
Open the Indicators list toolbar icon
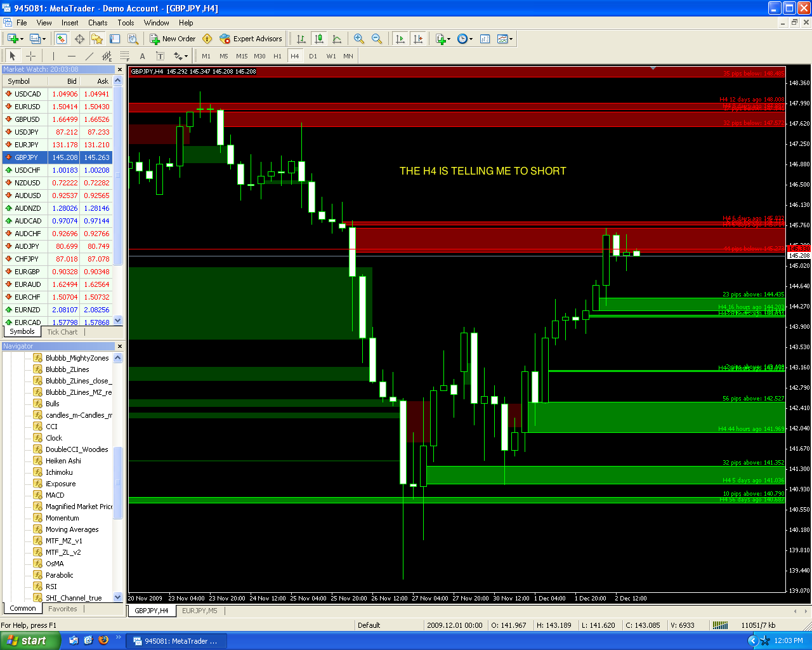coord(440,39)
